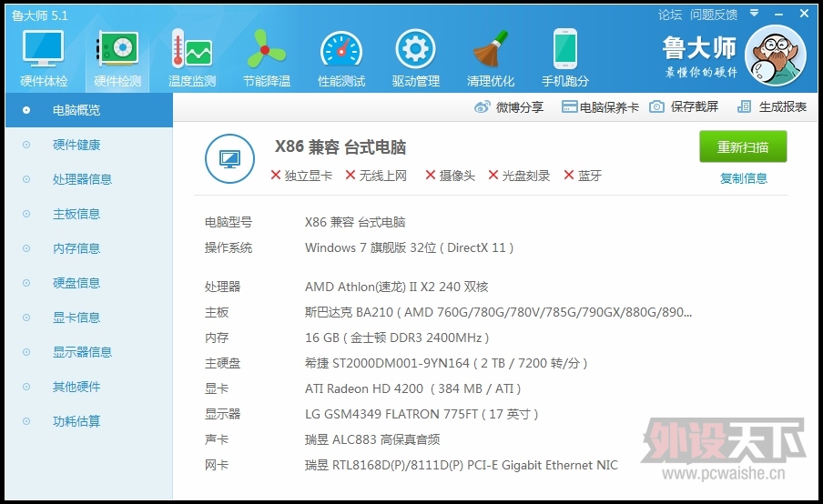
Task: Click the 操作系统 row label
Action: click(x=229, y=247)
